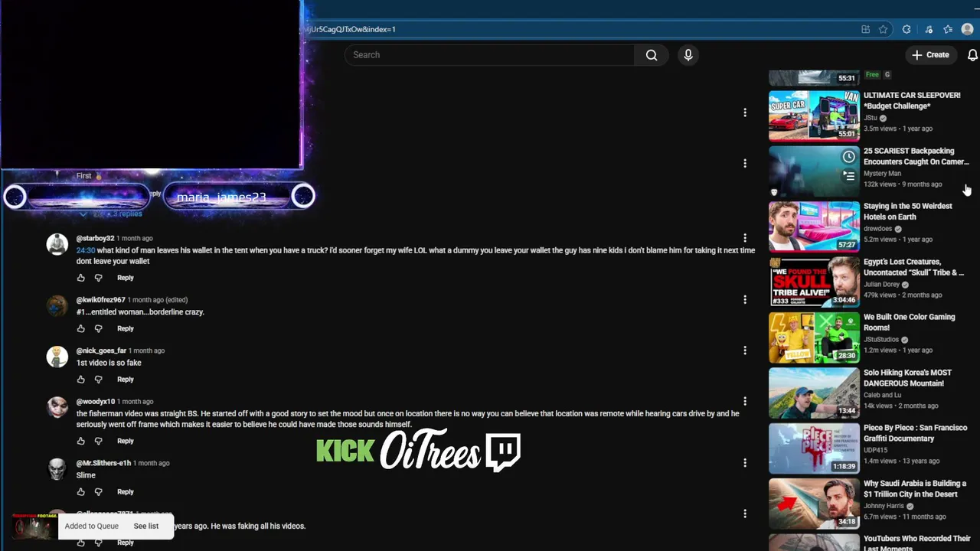Open @kwik0frez967's profile avatar
Viewport: 980px width, 551px height.
[x=57, y=306]
